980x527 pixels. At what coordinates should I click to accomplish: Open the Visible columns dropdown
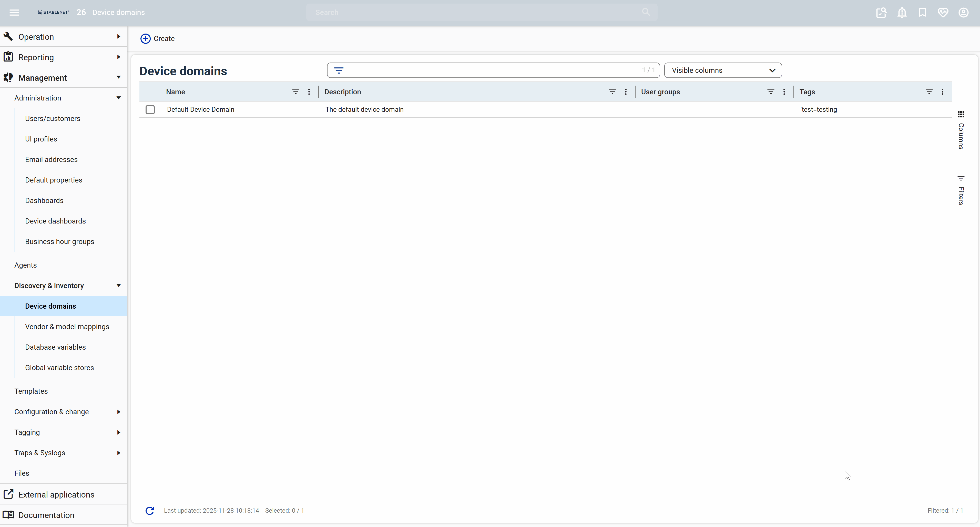(x=723, y=70)
